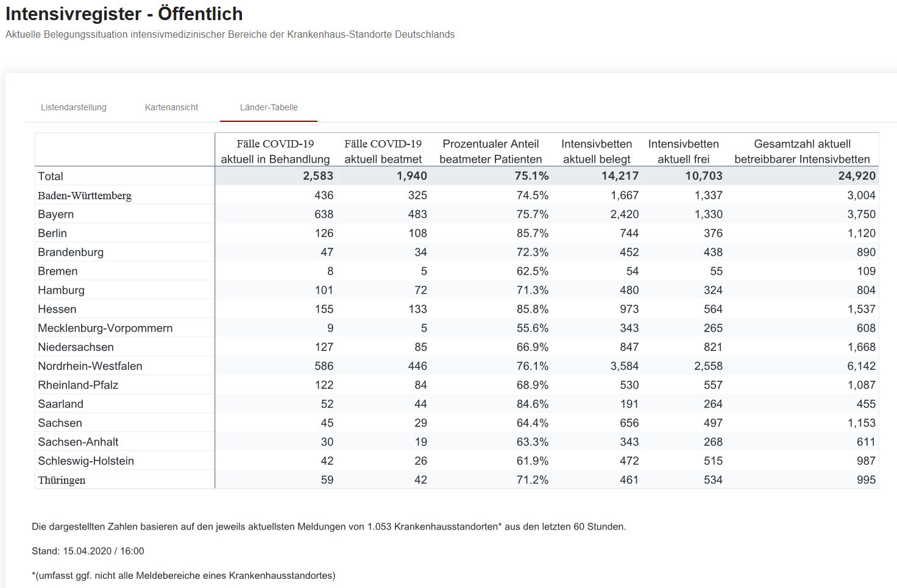Select the Länder-Tabelle tab
Image resolution: width=897 pixels, height=588 pixels.
click(269, 107)
